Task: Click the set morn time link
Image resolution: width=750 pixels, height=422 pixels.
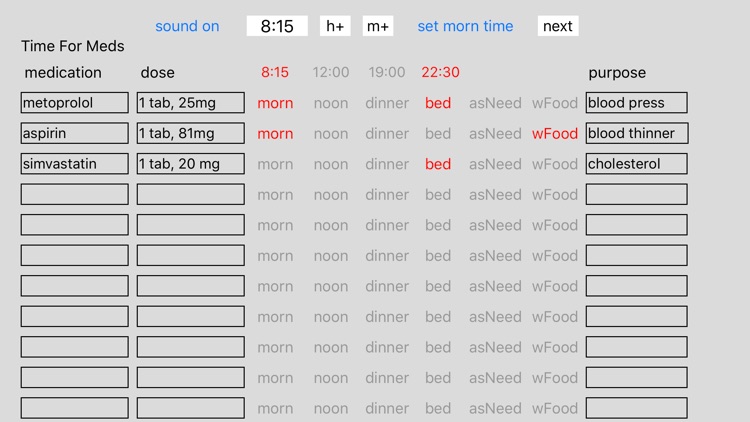Action: [x=465, y=26]
